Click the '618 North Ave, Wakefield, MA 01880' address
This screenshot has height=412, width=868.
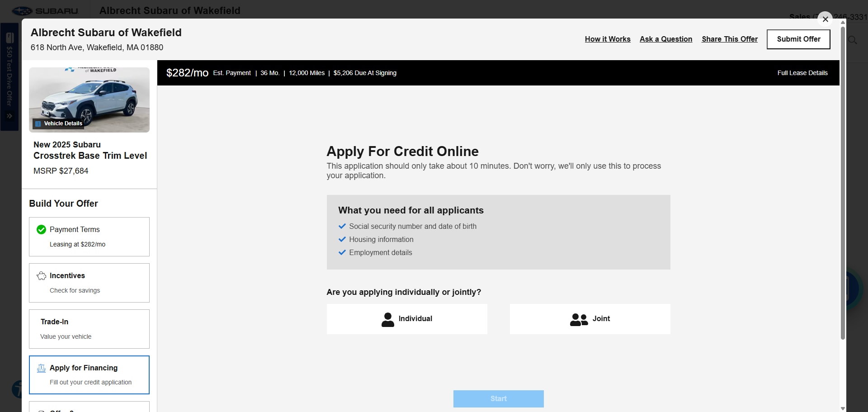[97, 47]
